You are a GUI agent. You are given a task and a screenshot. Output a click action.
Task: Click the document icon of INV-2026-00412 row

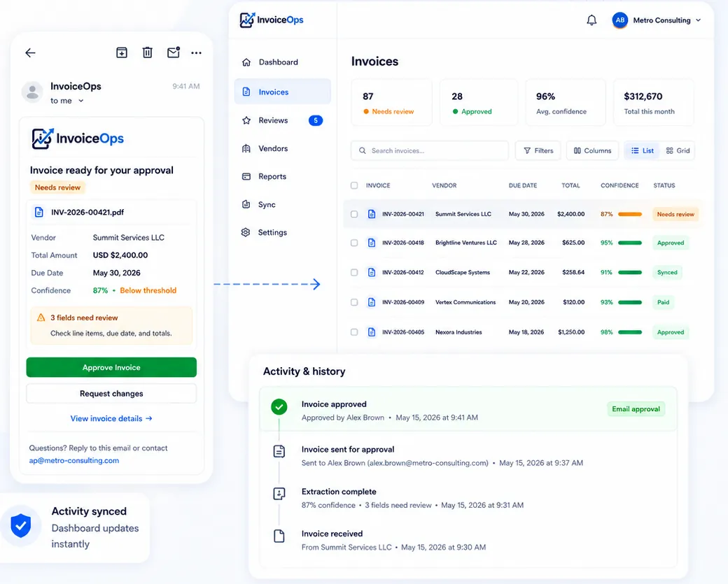pyautogui.click(x=372, y=272)
